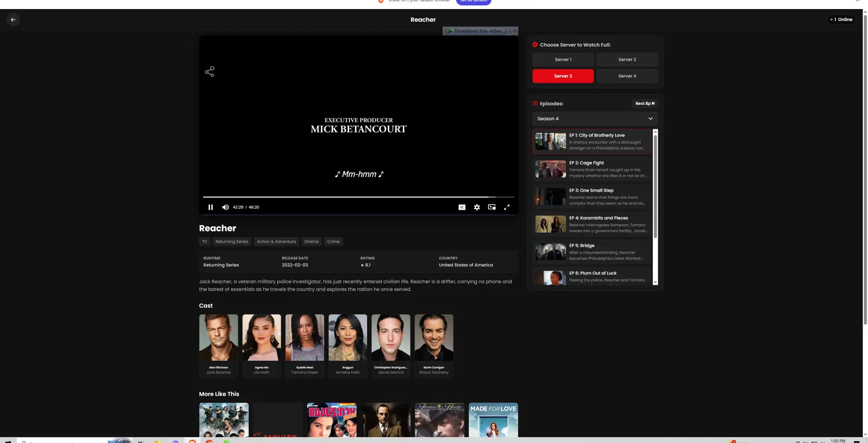Open Brave browser in taskbar
868x443 pixels.
tap(192, 441)
